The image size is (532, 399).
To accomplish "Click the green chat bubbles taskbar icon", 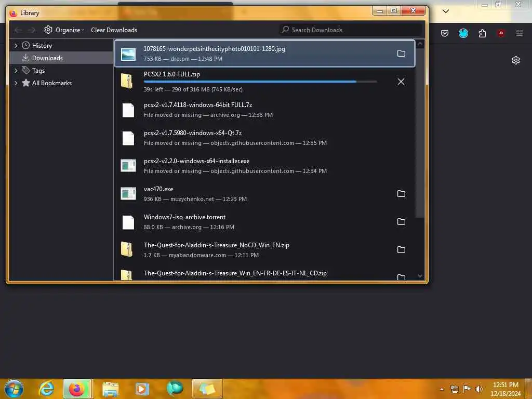I will coord(175,389).
